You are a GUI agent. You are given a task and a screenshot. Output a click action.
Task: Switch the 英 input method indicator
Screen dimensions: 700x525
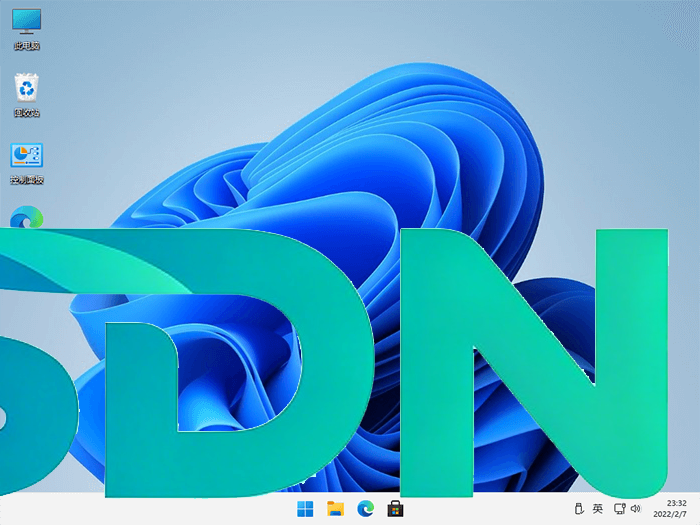pos(598,508)
